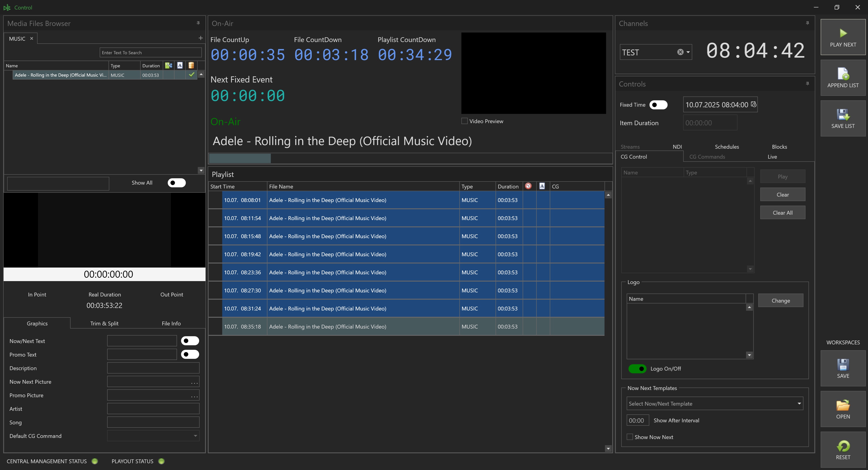
Task: Toggle the Show All switch
Action: (177, 183)
